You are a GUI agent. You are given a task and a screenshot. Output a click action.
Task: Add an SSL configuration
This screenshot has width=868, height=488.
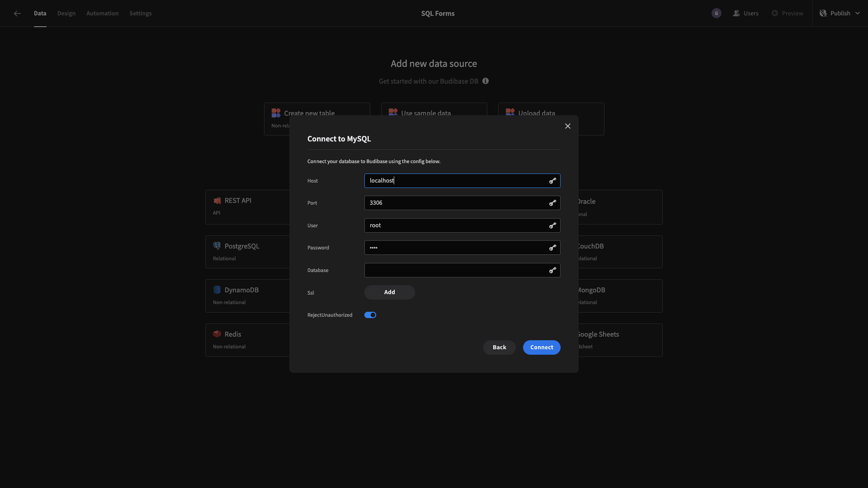point(389,292)
